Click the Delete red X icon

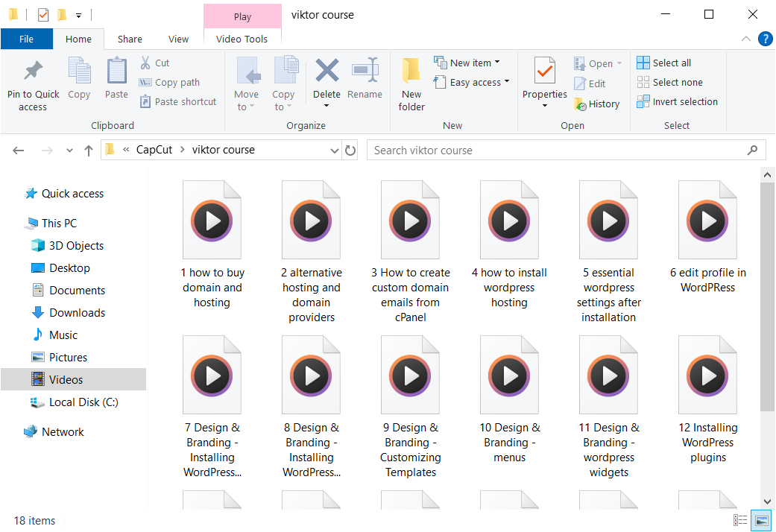click(327, 70)
